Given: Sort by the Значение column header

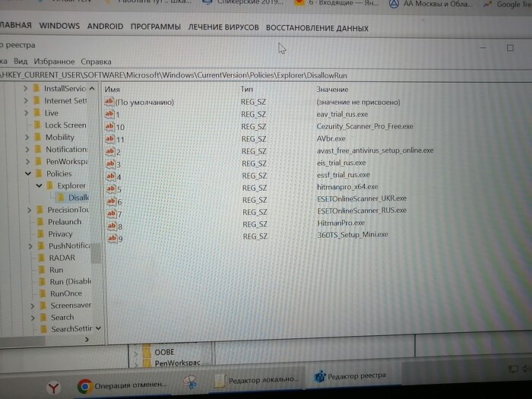Looking at the screenshot, I should click(333, 89).
